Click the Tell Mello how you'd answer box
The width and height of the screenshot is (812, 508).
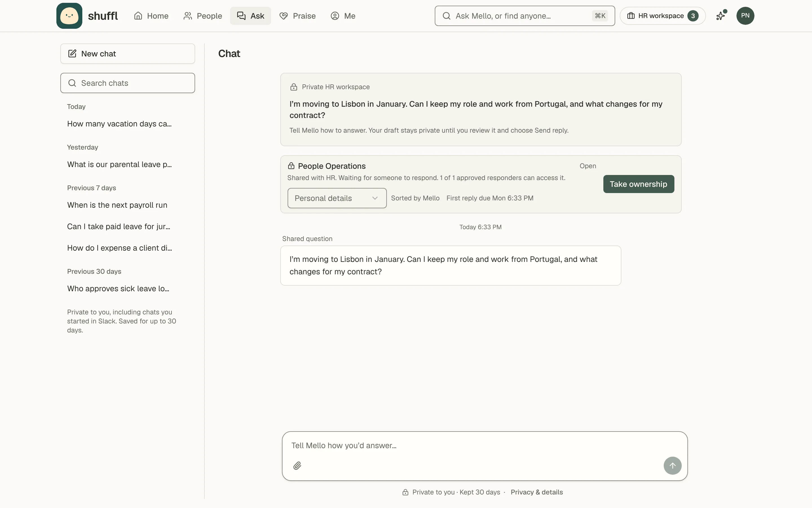(484, 456)
